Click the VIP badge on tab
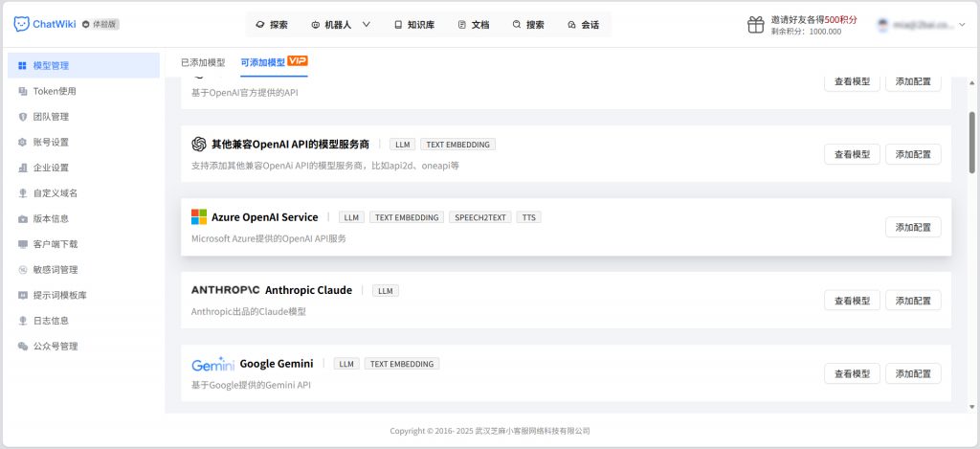Viewport: 980px width, 449px height. point(298,60)
